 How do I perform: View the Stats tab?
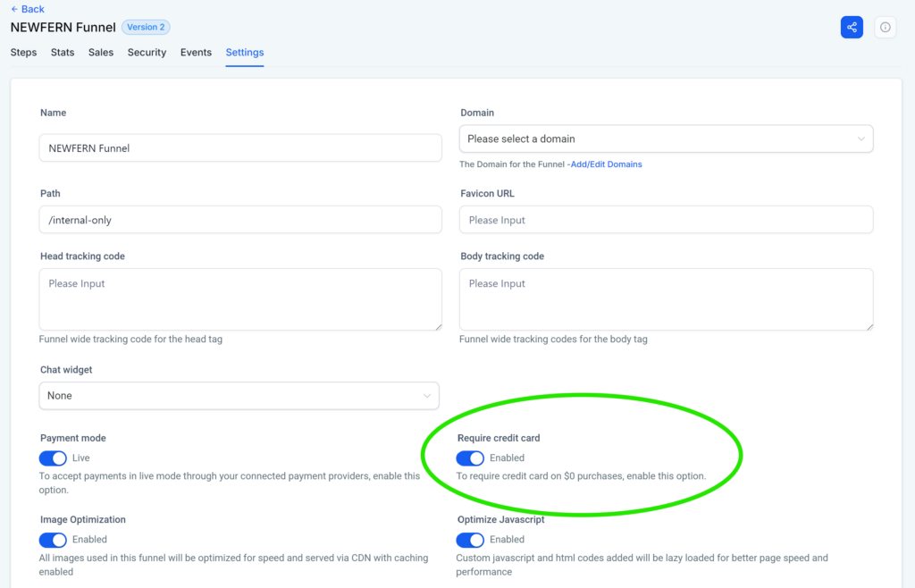[62, 52]
